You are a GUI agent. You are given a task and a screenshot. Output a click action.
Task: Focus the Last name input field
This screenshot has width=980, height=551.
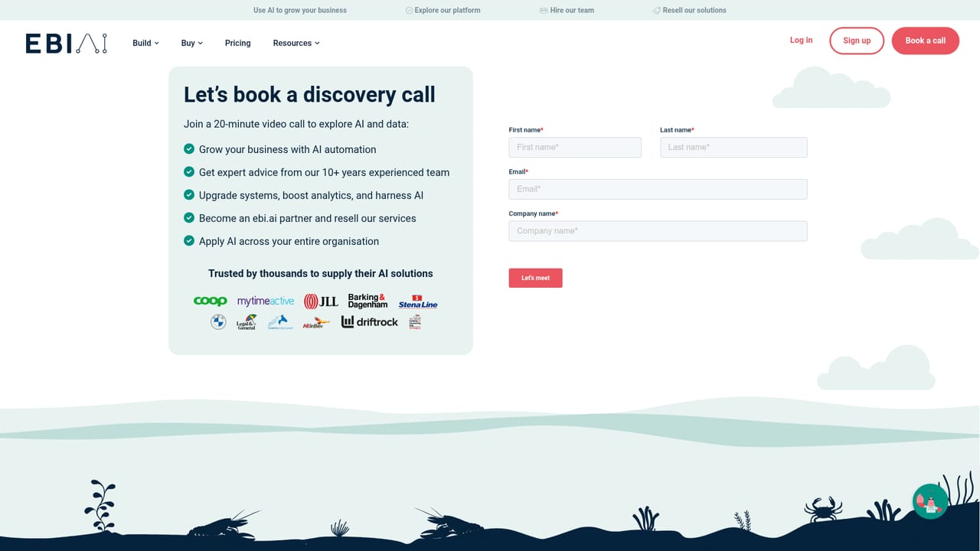tap(733, 147)
